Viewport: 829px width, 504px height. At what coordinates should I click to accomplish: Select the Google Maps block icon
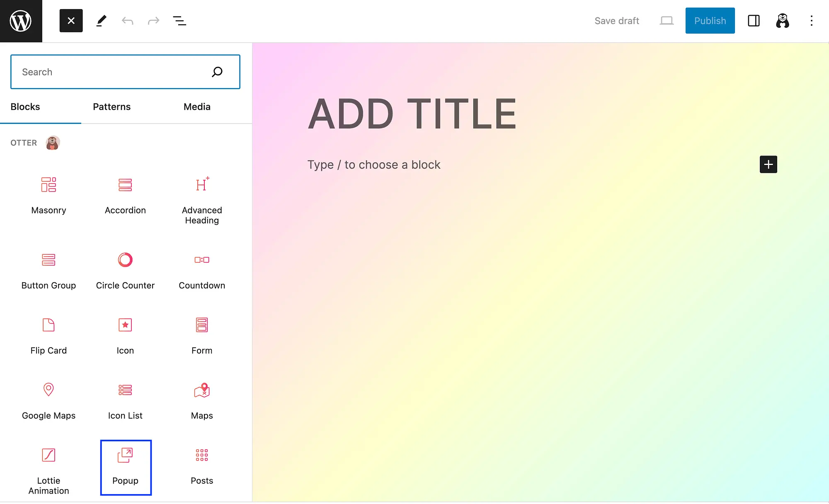(48, 389)
